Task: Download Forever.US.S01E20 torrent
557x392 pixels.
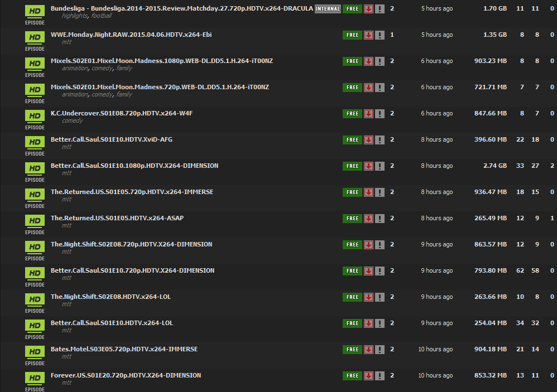Action: point(368,376)
